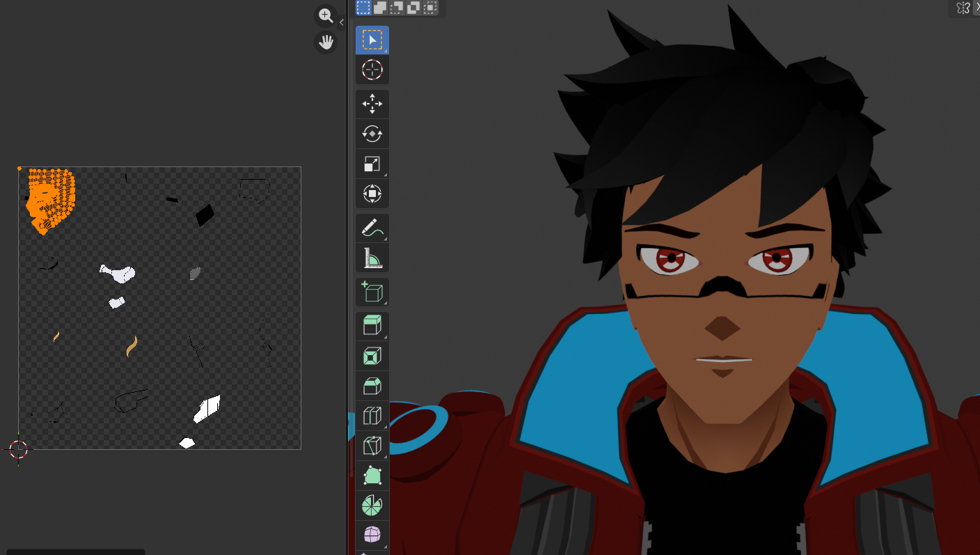Pick the Spin tool
The image size is (980, 555).
[372, 505]
